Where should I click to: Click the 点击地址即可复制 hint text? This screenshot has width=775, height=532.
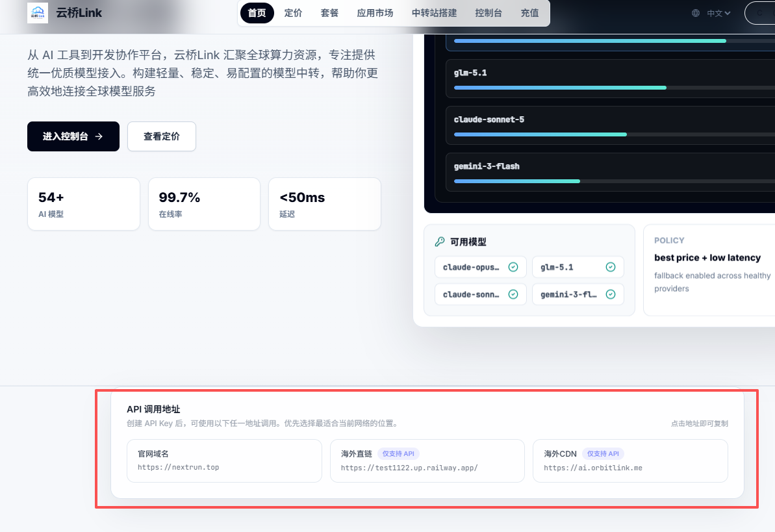[x=700, y=424]
